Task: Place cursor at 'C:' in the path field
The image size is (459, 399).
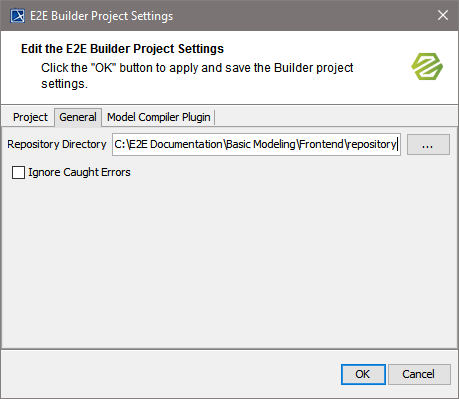Action: pos(119,144)
